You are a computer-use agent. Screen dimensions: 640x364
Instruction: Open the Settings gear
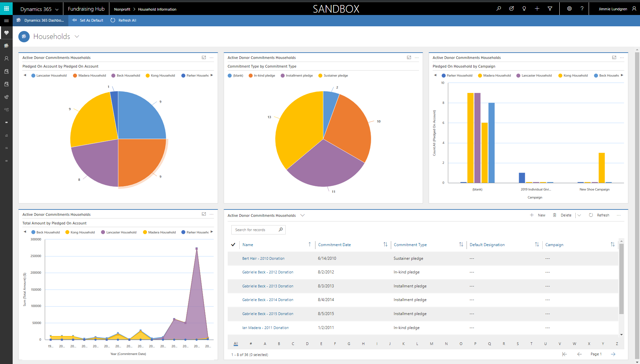point(570,9)
